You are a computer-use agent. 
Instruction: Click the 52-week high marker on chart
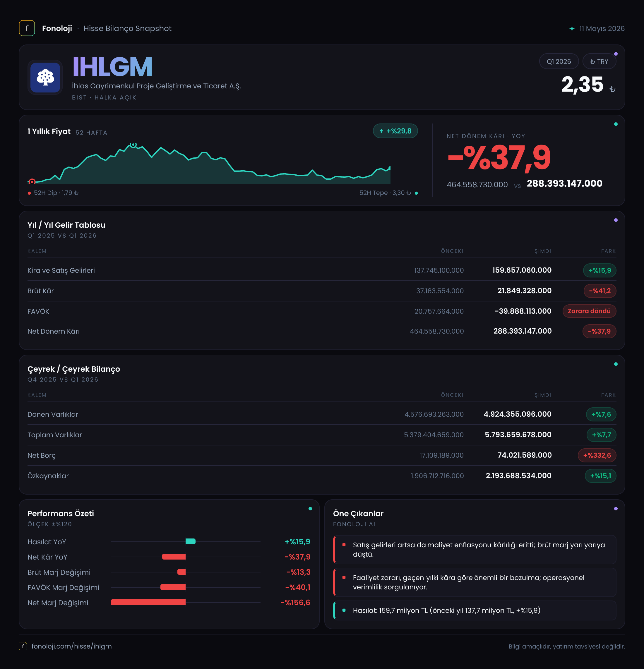click(133, 145)
